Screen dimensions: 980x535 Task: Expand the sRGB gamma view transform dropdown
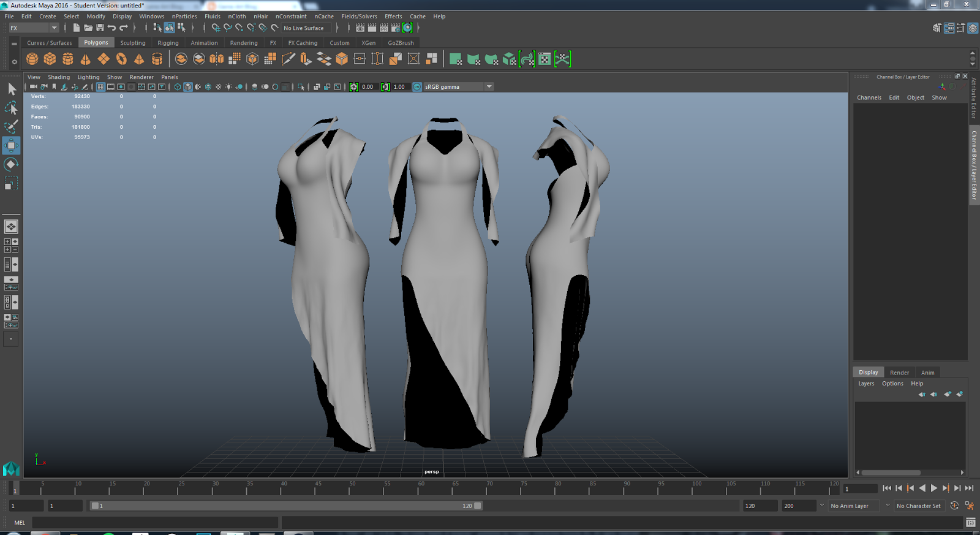coord(489,87)
